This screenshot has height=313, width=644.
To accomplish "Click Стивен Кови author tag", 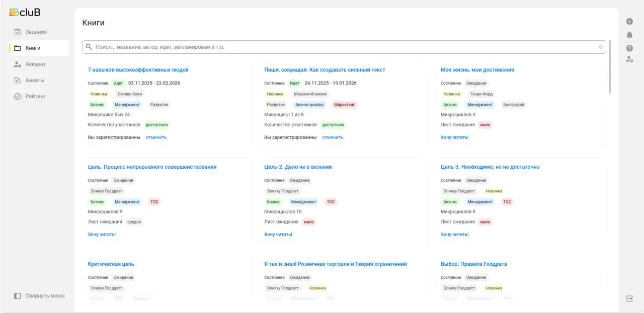I will [x=129, y=94].
